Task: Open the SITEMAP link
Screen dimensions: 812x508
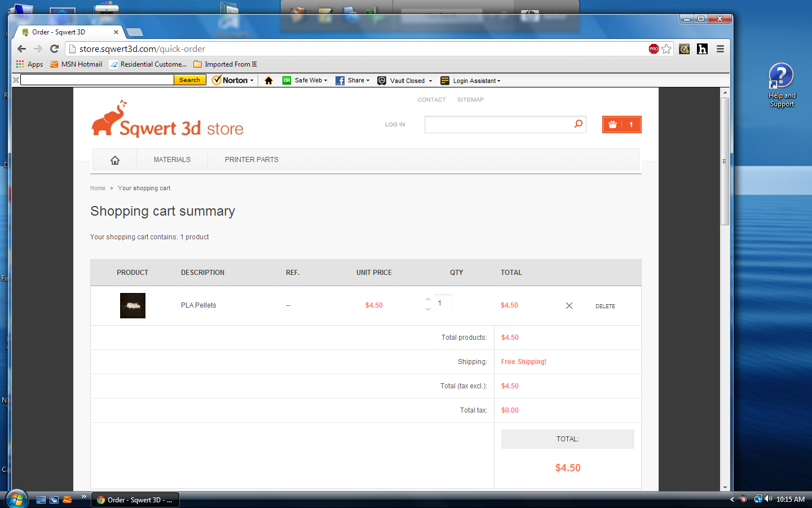Action: (x=470, y=99)
